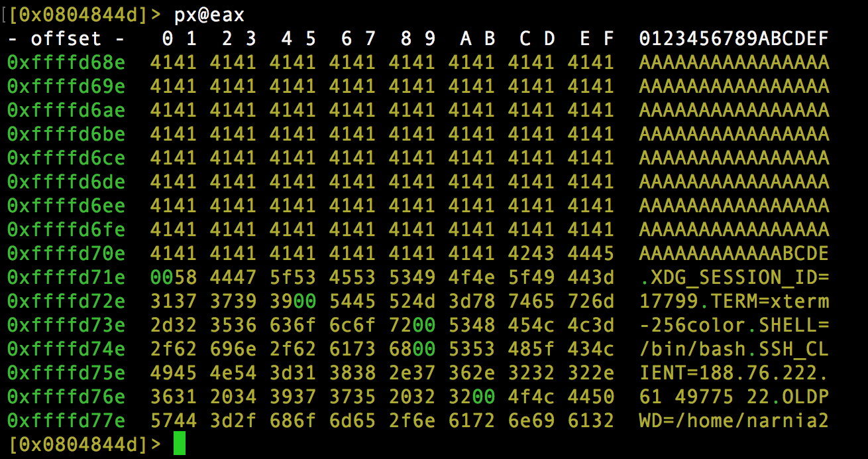The image size is (868, 459).
Task: Click the '- offset -' column header
Action: point(66,38)
